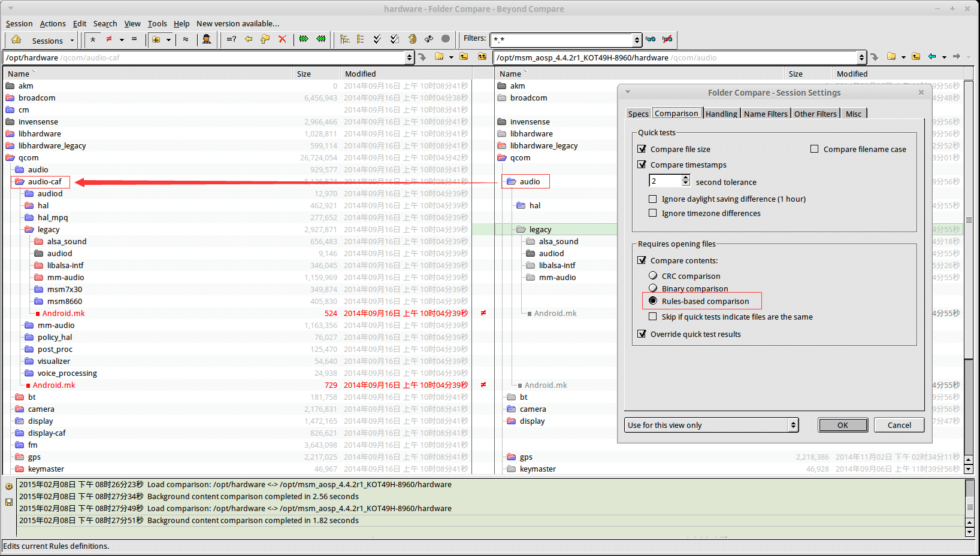Click the left Name column header

click(x=149, y=74)
